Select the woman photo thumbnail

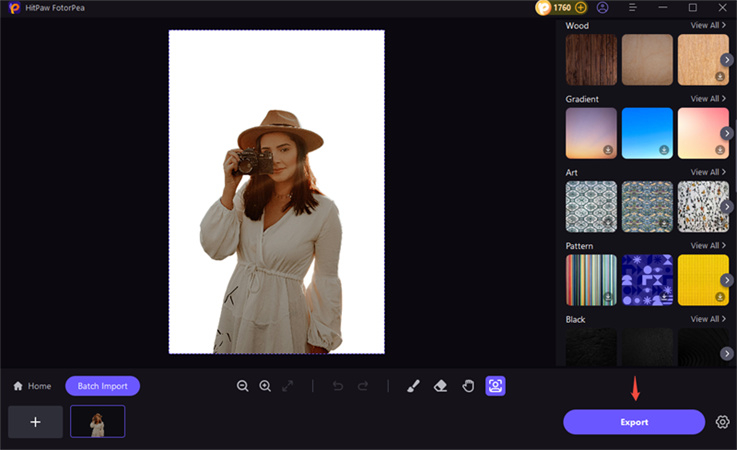point(97,422)
